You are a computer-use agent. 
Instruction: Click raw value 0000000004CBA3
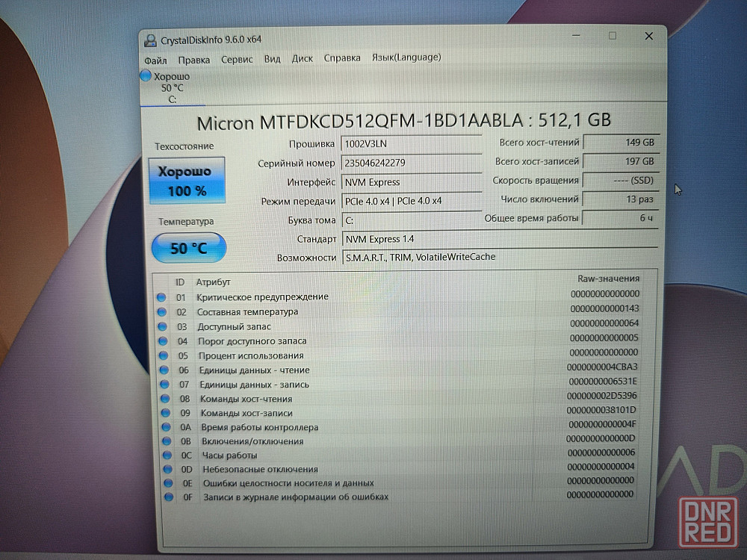(x=602, y=367)
